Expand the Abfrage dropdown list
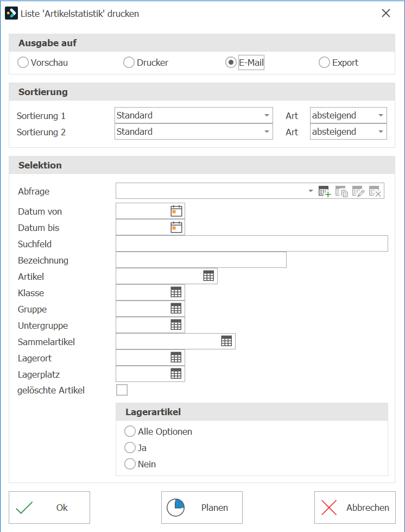405x532 pixels. pyautogui.click(x=311, y=191)
